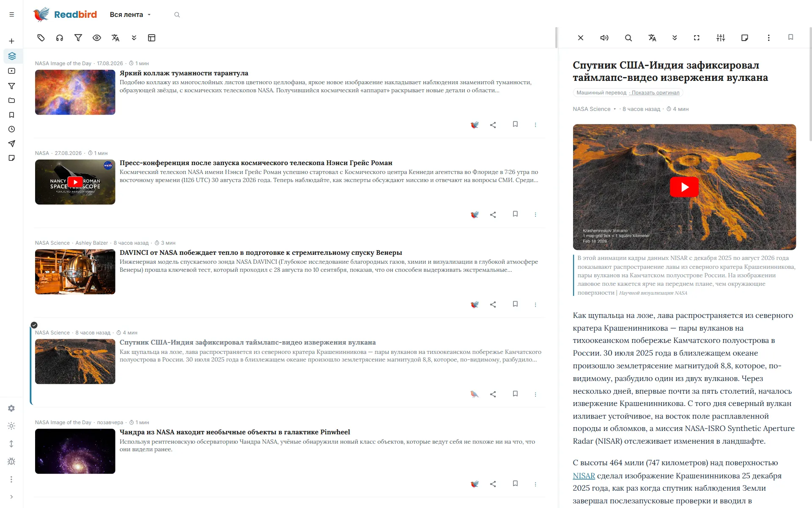The width and height of the screenshot is (812, 508).
Task: Click the NASA Science source in reader
Action: [591, 109]
